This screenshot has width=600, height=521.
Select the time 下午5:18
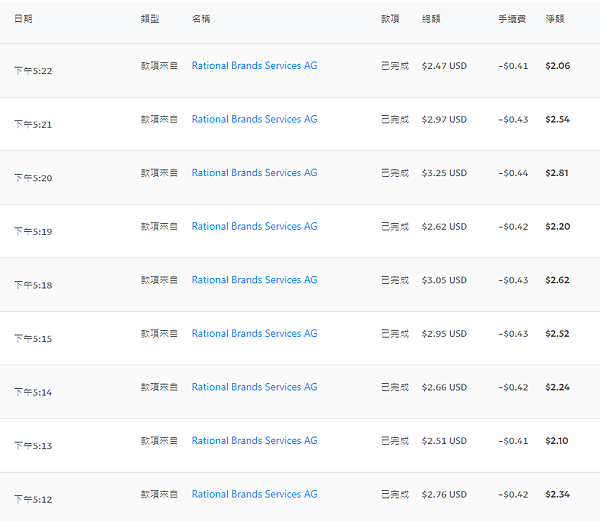(33, 285)
